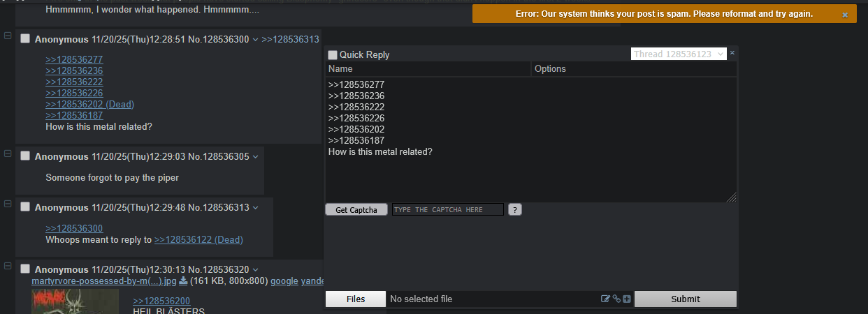Click the link icon for file URL
The height and width of the screenshot is (314, 868).
point(616,299)
